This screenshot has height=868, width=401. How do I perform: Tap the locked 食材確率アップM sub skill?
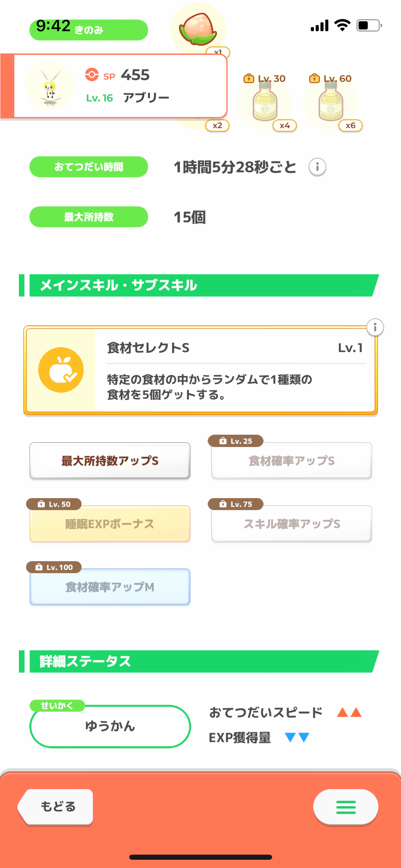(110, 587)
